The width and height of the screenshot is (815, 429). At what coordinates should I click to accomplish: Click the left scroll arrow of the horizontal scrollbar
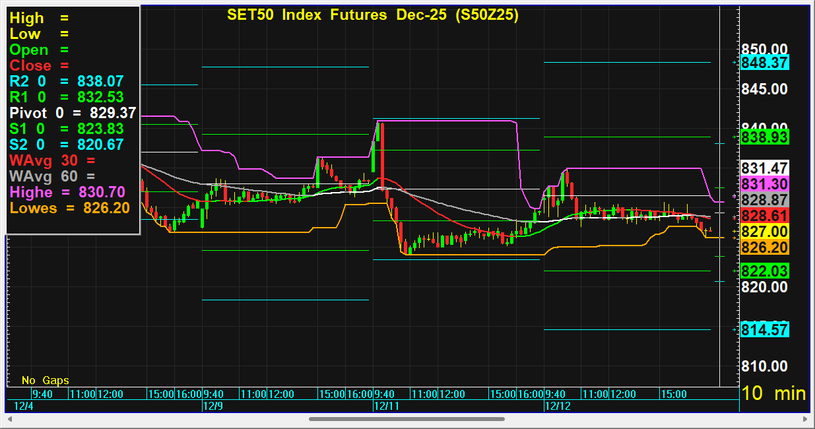pos(8,419)
